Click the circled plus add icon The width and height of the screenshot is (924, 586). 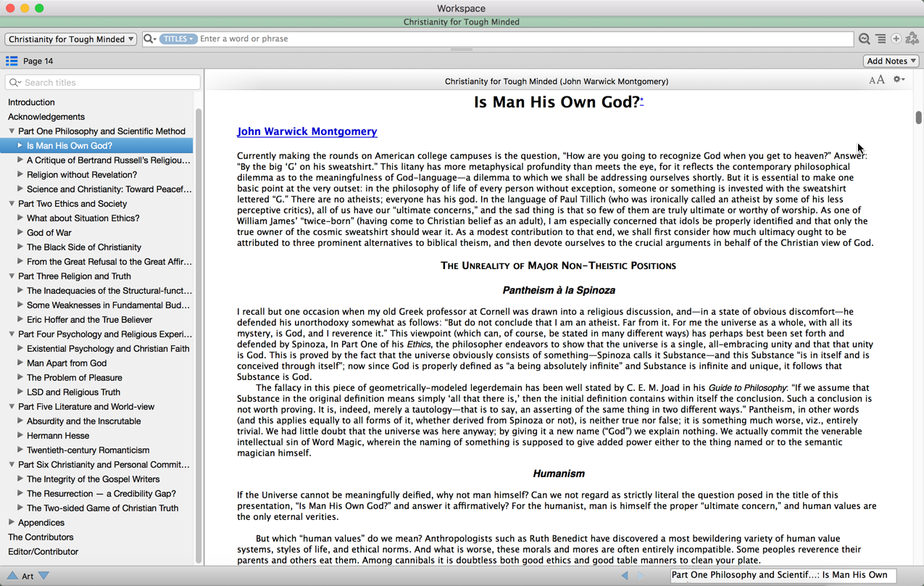(896, 39)
